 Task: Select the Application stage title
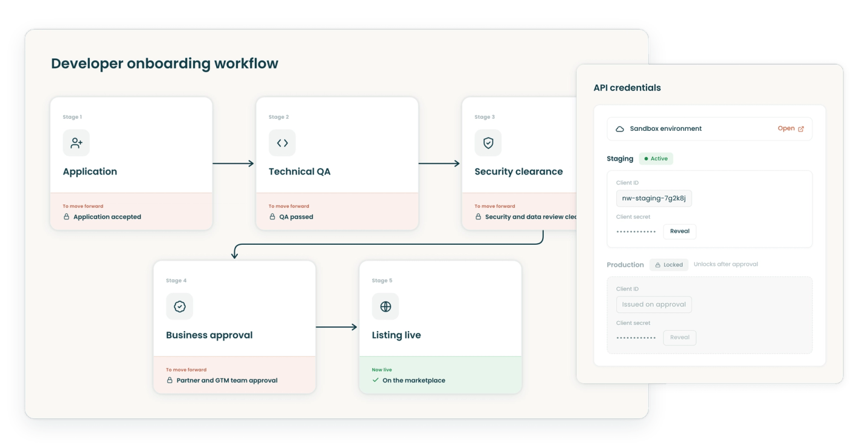[x=90, y=171]
